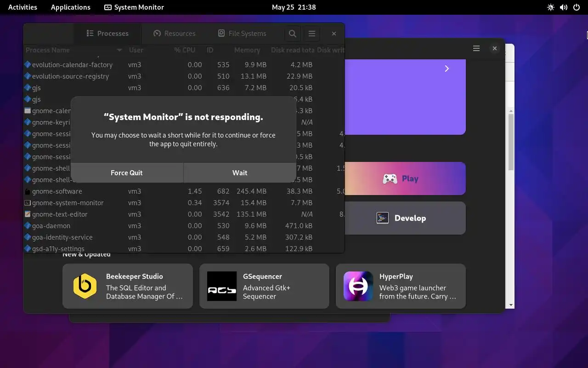Click the purple featured banner in Software

click(405, 97)
